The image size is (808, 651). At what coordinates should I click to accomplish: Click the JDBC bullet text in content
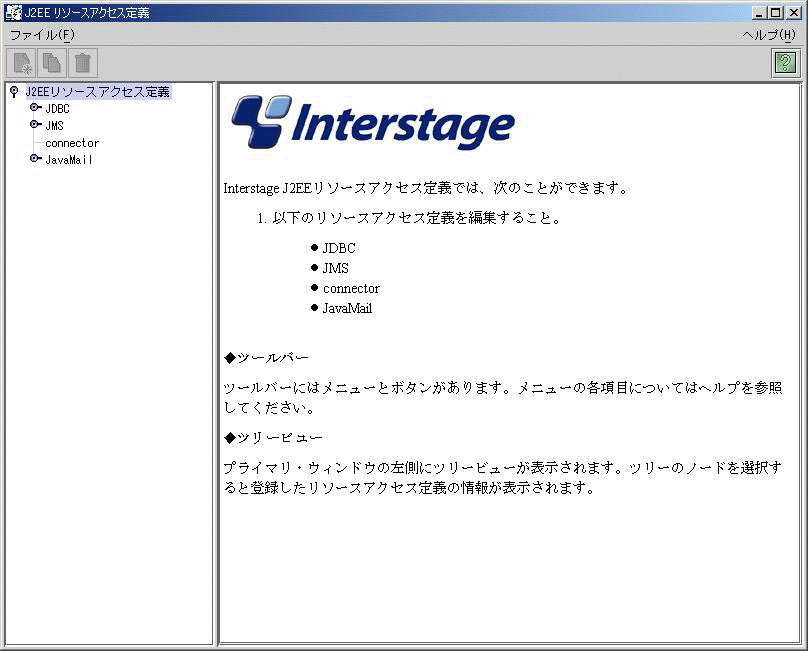[x=339, y=248]
